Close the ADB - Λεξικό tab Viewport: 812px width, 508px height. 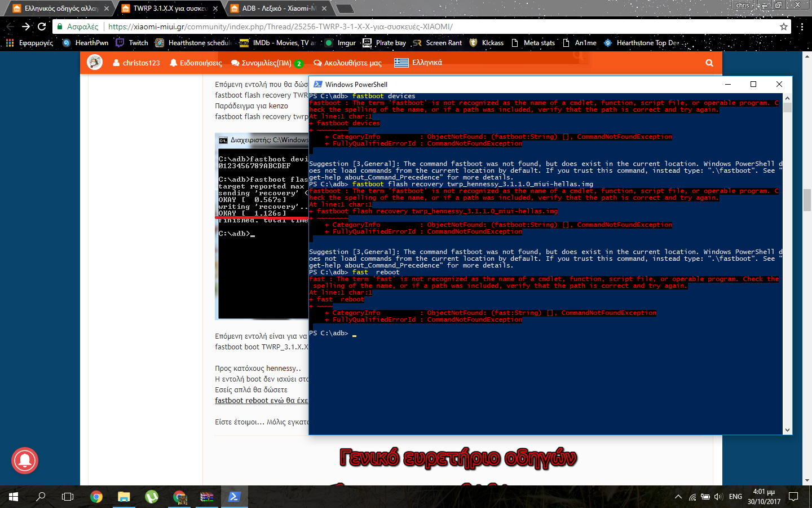click(x=324, y=8)
